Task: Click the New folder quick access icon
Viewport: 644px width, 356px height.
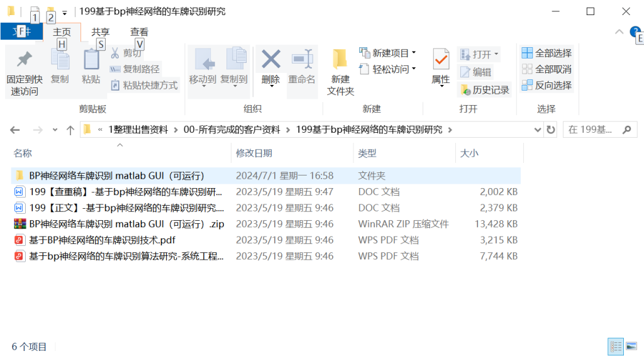Action: [50, 11]
